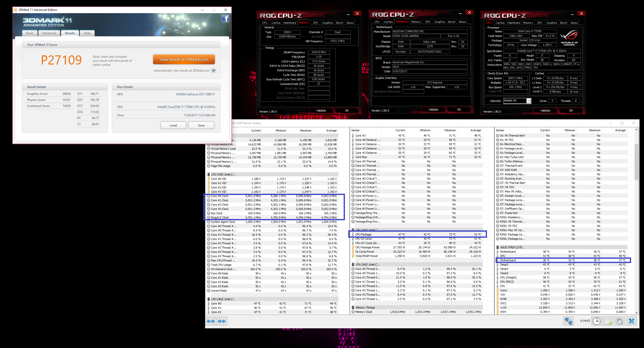This screenshot has width=644, height=348.
Task: Click the Average column header in right sensor panel
Action: (614, 130)
